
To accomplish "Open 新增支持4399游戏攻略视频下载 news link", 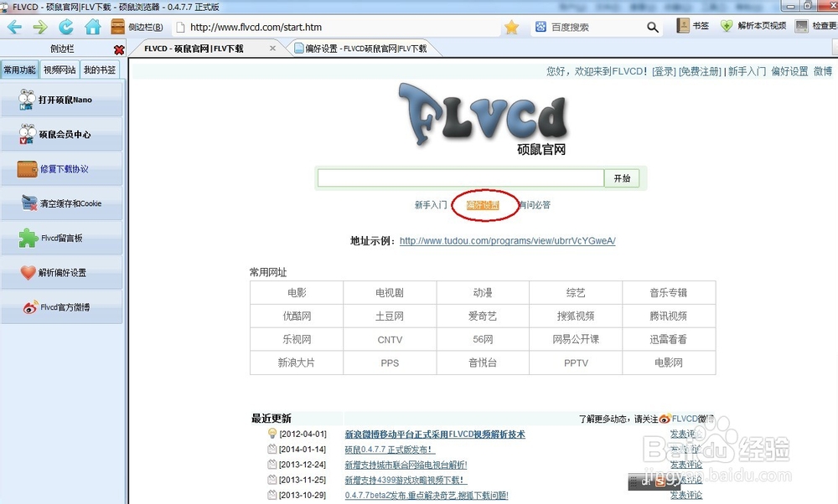I will click(x=406, y=480).
